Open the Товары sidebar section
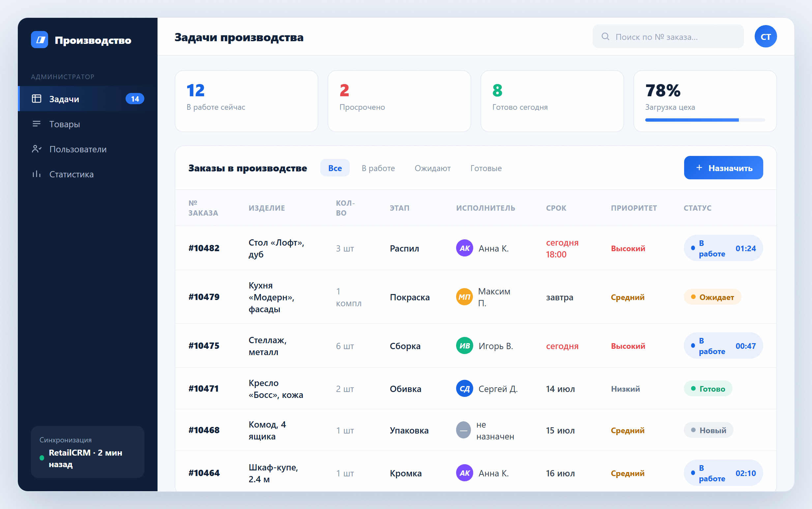 point(87,124)
